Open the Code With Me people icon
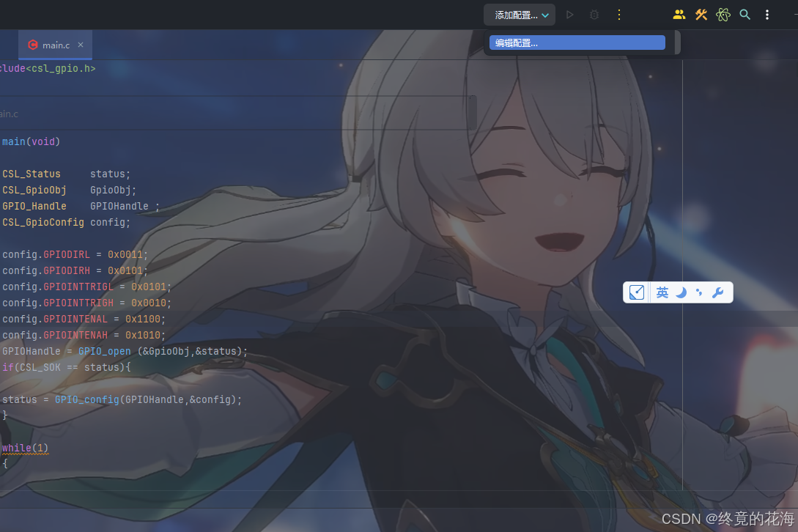This screenshot has height=532, width=798. pos(679,15)
